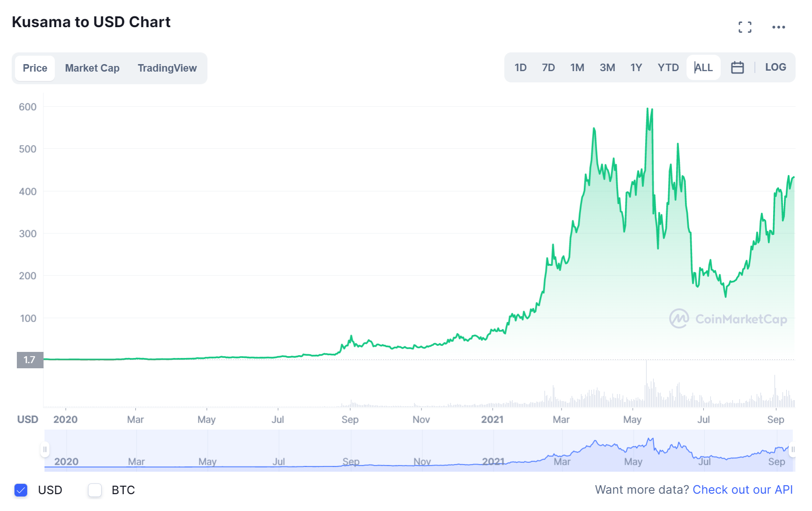Click the price peak near 600 in May
812x511 pixels.
648,109
